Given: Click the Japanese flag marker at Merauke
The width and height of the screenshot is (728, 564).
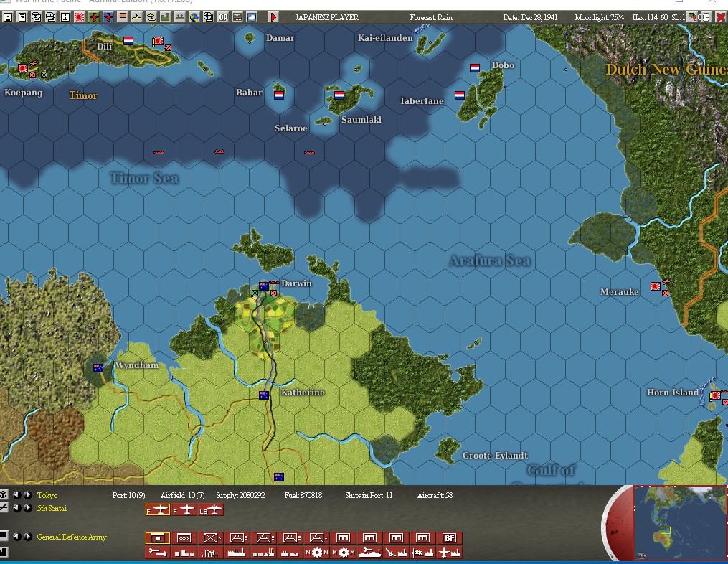Looking at the screenshot, I should click(x=656, y=286).
